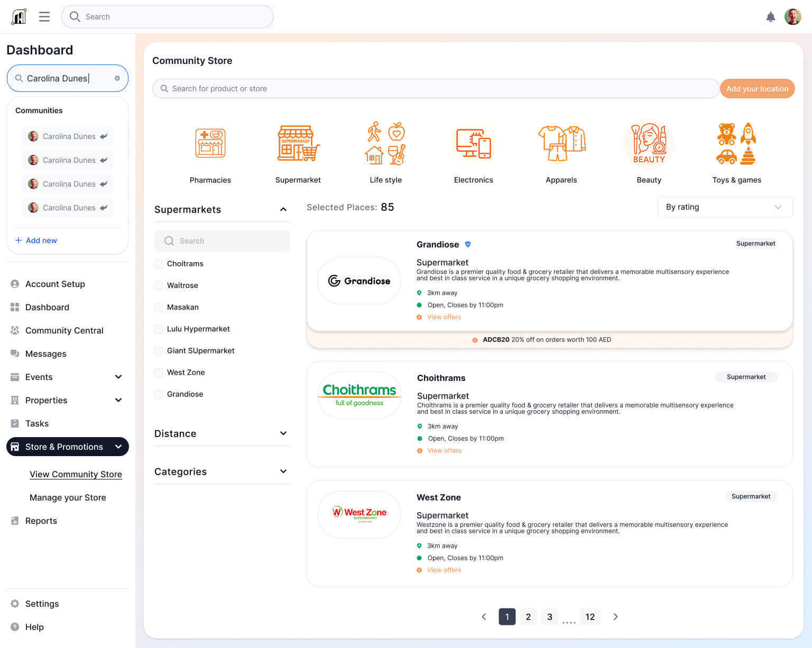Open the Grandiose store logo

point(359,281)
